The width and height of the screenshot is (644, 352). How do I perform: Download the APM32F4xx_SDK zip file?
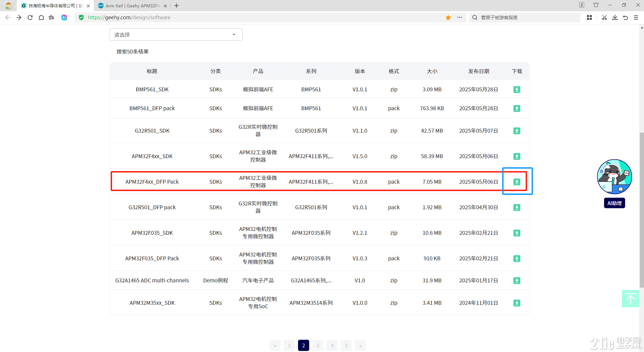(517, 156)
